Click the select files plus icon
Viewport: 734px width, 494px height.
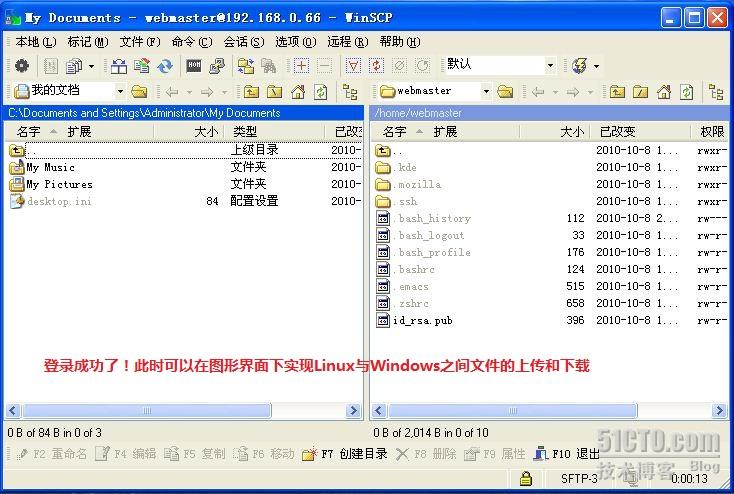point(301,66)
